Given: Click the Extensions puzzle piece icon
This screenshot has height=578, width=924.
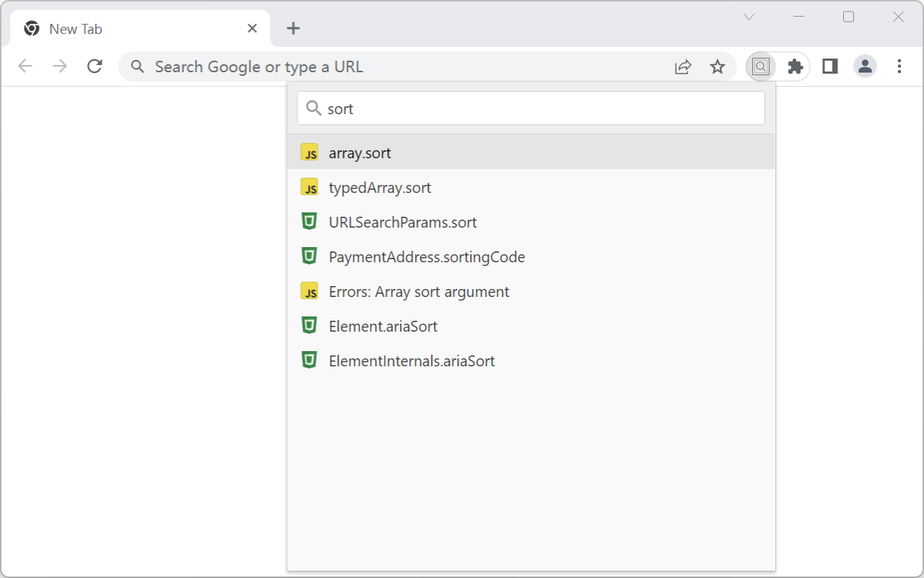Looking at the screenshot, I should (x=795, y=66).
